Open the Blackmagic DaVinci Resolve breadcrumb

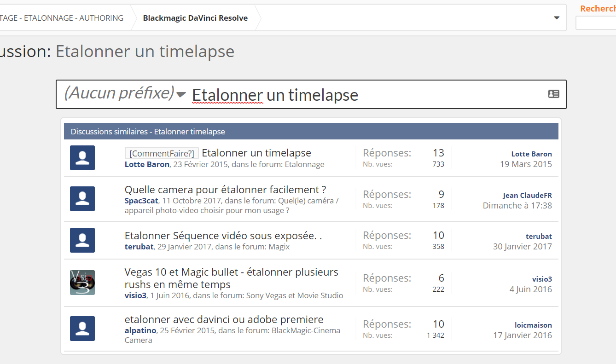point(195,18)
